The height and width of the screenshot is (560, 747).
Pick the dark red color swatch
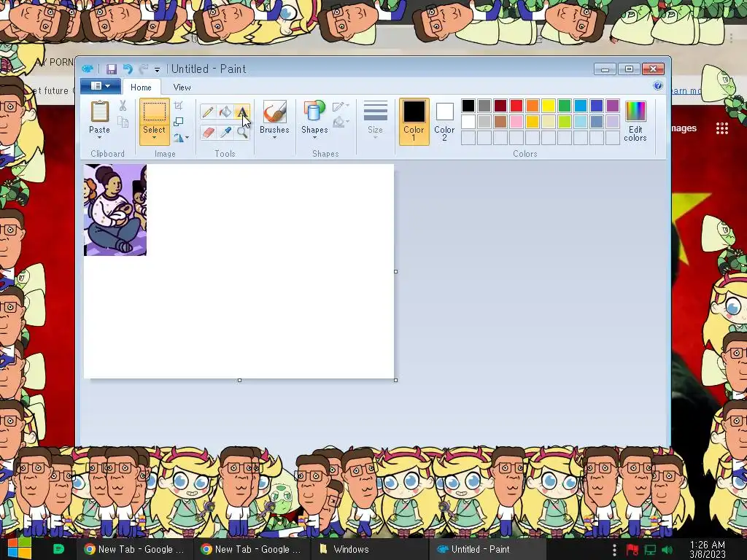point(500,106)
